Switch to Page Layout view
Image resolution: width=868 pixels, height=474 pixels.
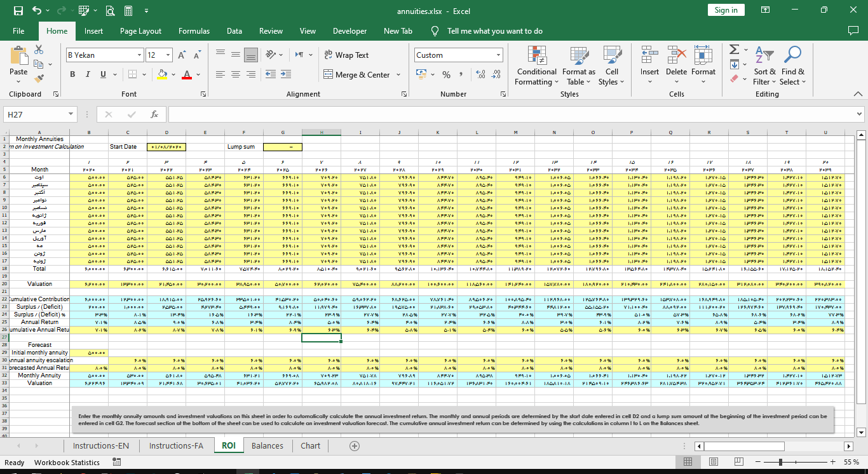pyautogui.click(x=713, y=462)
